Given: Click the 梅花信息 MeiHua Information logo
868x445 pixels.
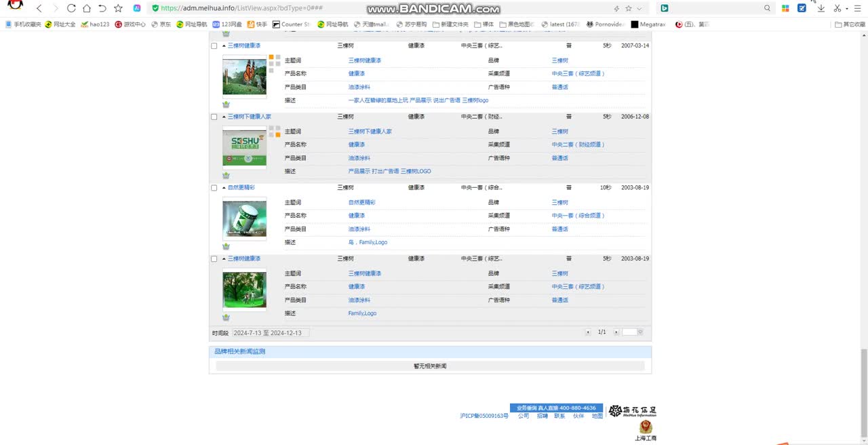Looking at the screenshot, I should coord(632,411).
